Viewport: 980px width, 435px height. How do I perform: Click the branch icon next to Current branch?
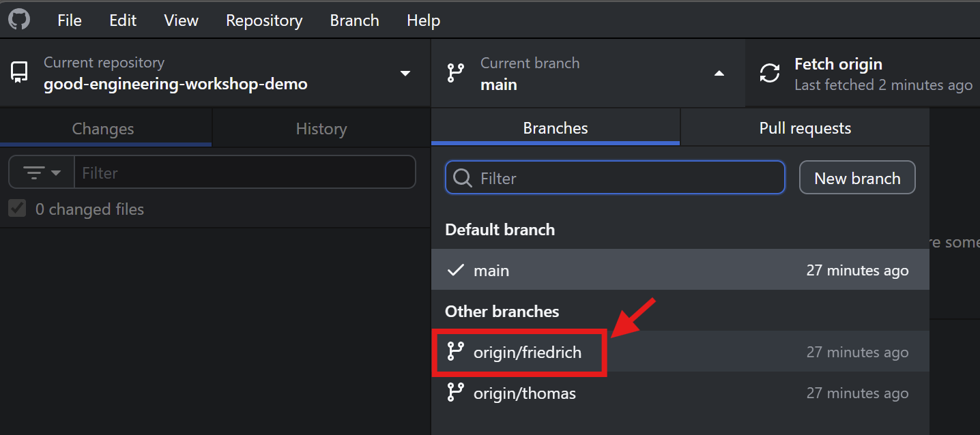point(455,73)
